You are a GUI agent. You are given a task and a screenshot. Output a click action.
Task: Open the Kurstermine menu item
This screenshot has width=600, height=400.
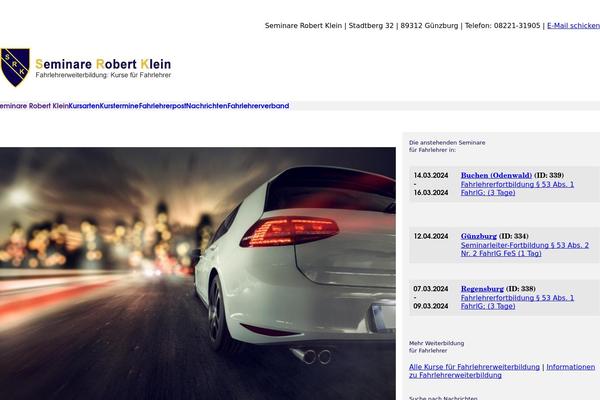[x=119, y=106]
